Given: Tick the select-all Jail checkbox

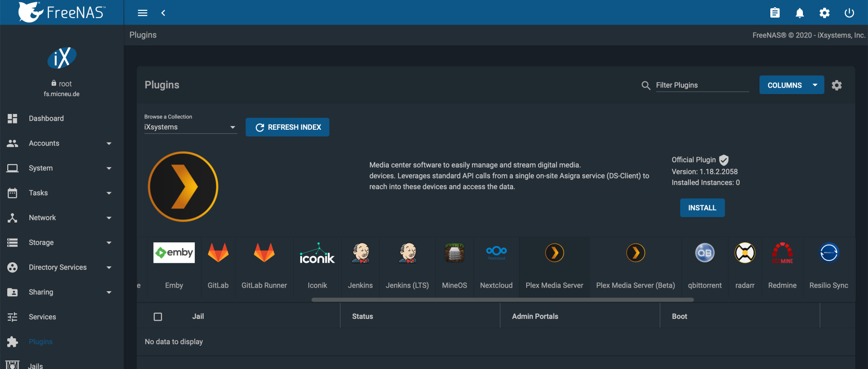Looking at the screenshot, I should pos(158,317).
